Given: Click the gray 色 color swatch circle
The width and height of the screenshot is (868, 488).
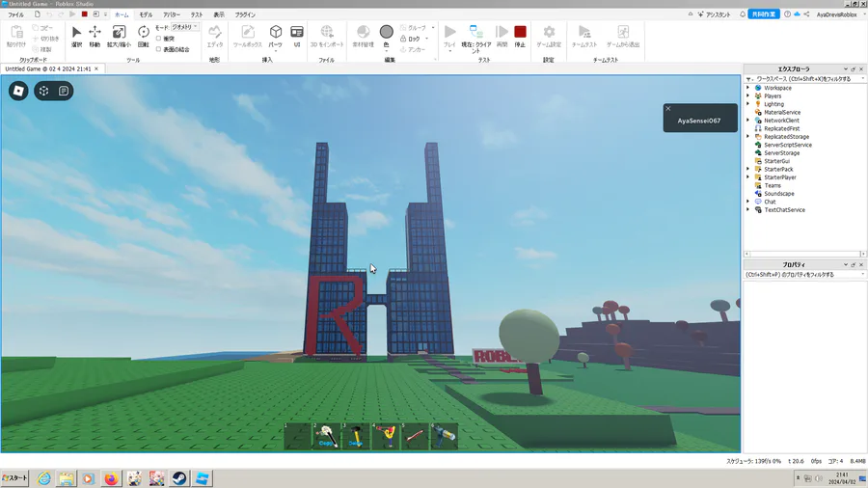Looking at the screenshot, I should [387, 32].
